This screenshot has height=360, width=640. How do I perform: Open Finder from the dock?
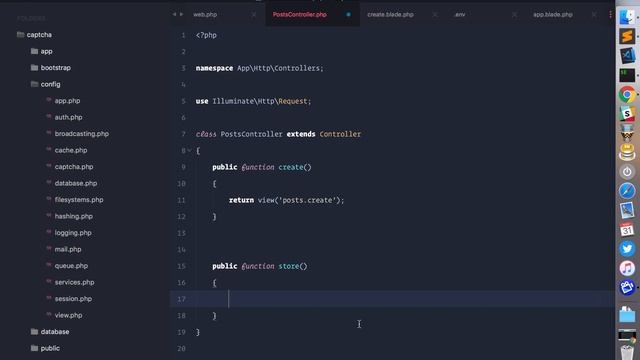point(627,17)
